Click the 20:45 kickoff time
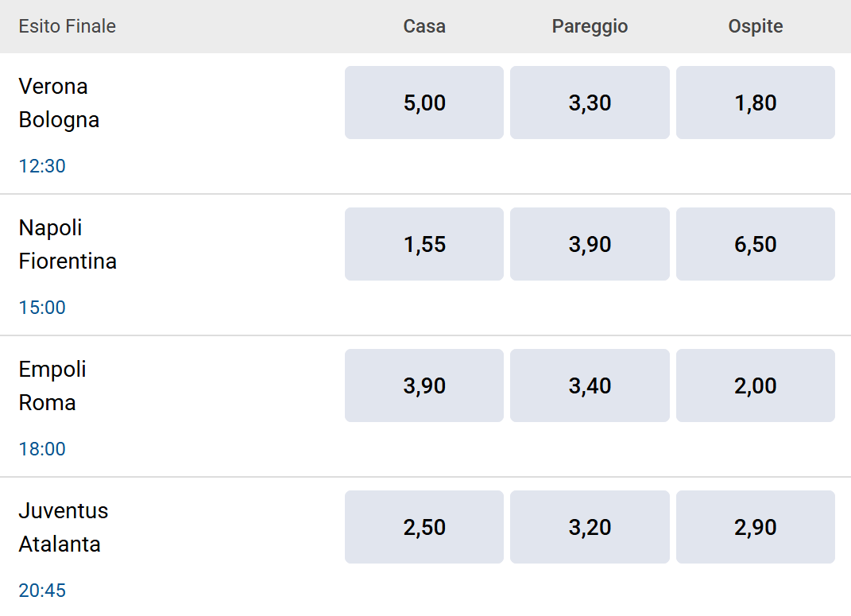This screenshot has width=851, height=616. 42,591
